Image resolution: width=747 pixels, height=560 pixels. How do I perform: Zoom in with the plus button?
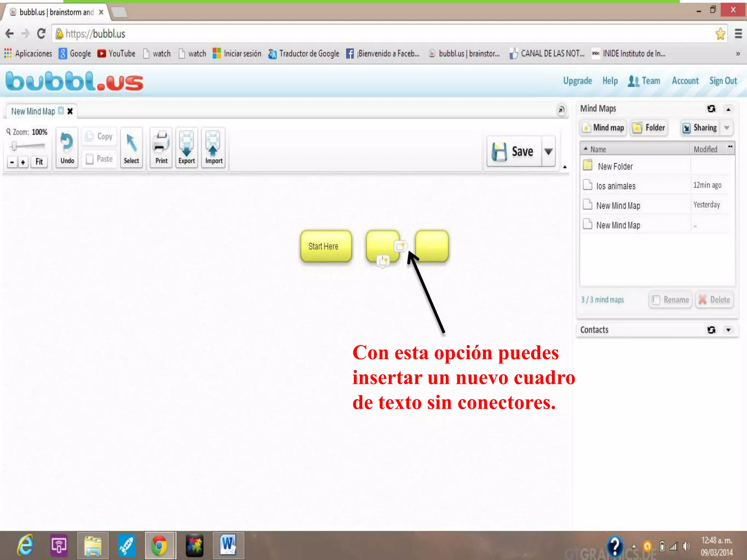23,162
